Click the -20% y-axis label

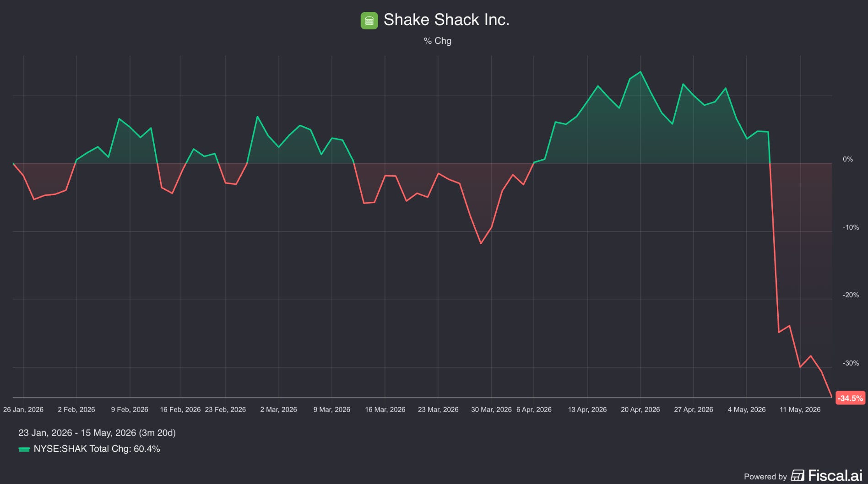pos(851,295)
